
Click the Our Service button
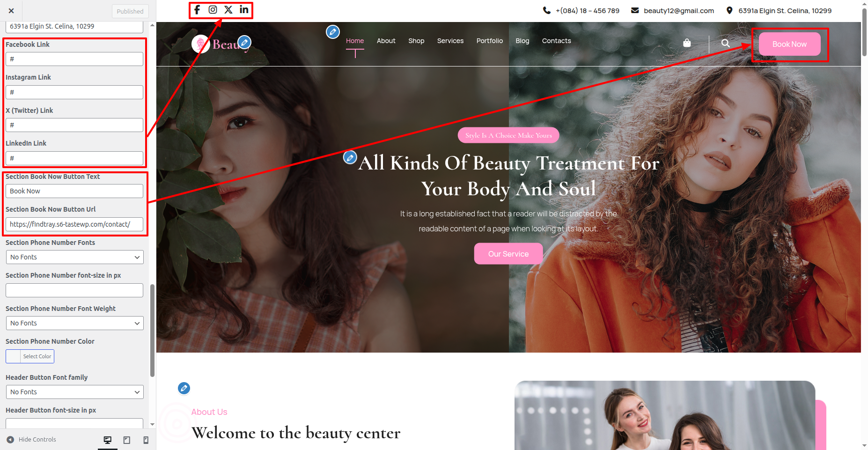tap(508, 254)
